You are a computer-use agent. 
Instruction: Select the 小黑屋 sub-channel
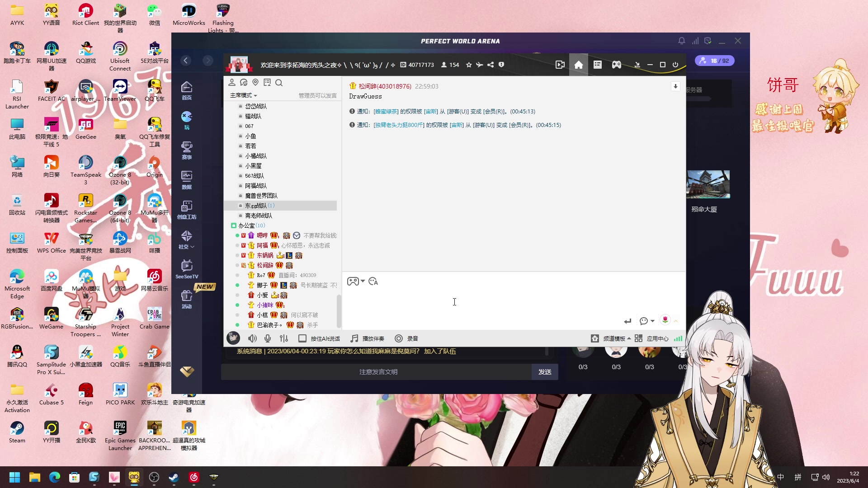(x=253, y=166)
